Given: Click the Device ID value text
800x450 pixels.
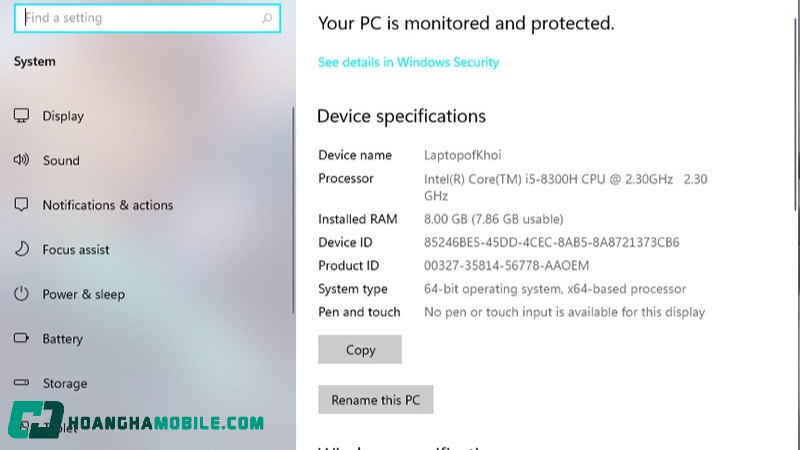Looking at the screenshot, I should [551, 242].
